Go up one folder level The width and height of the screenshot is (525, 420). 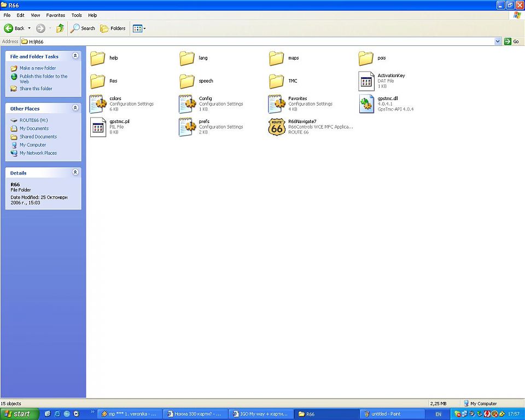60,28
